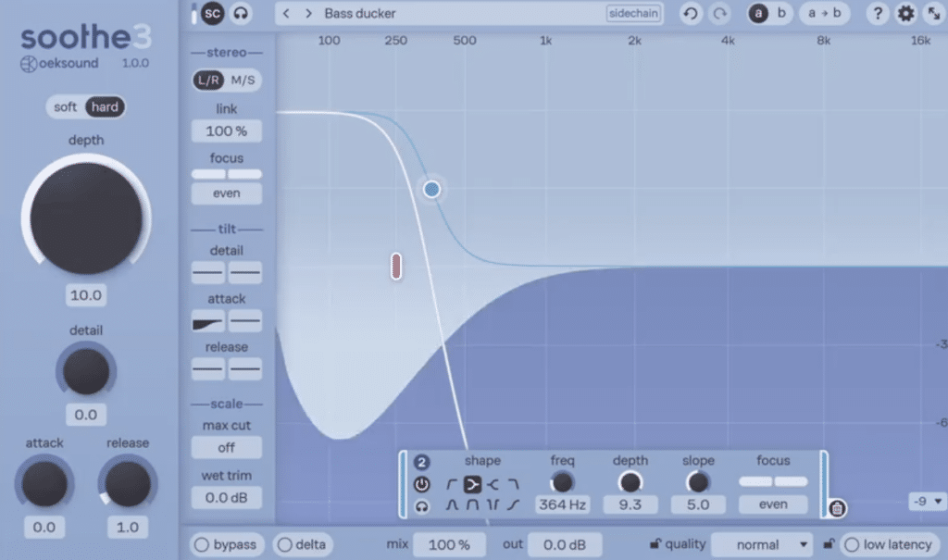Select the blue band node on graph

[x=431, y=190]
